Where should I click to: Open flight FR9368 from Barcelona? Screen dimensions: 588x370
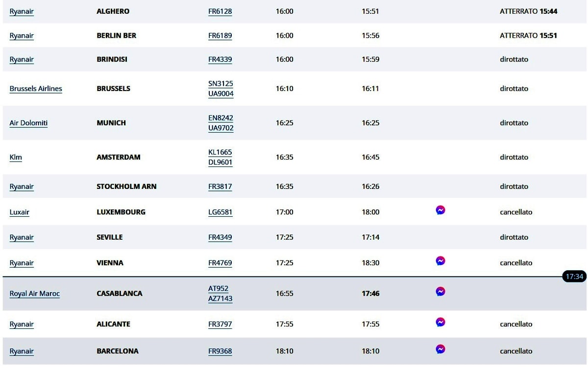[220, 351]
